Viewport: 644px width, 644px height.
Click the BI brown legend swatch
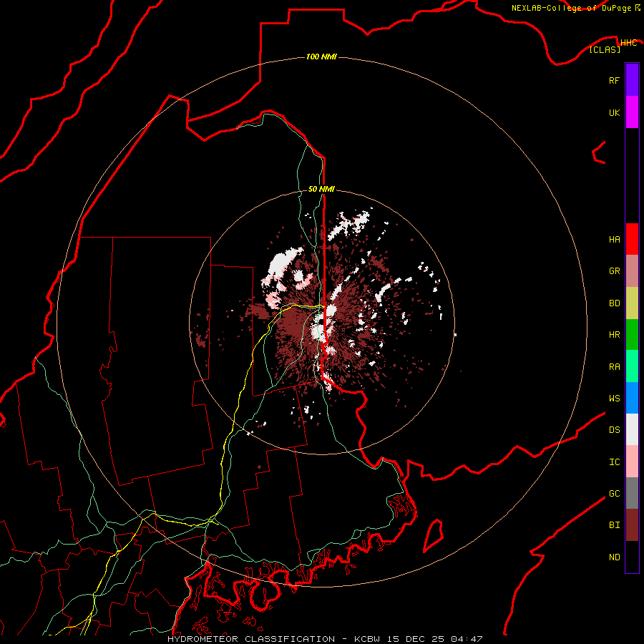[632, 525]
